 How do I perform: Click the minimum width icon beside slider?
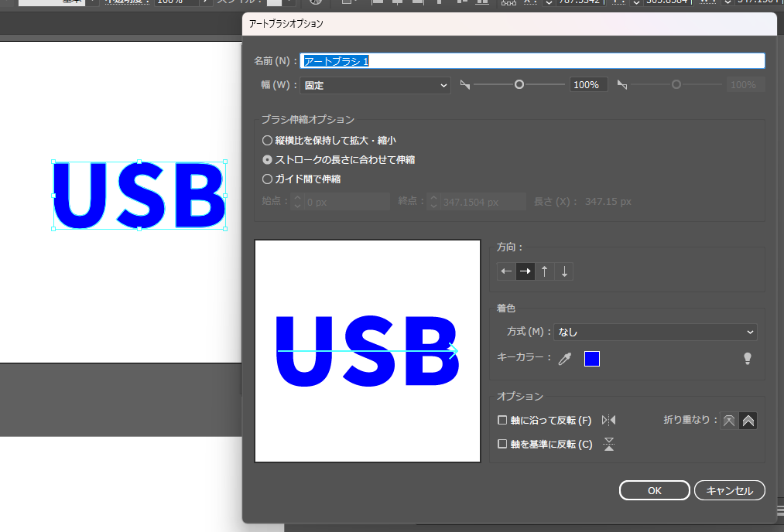[465, 85]
